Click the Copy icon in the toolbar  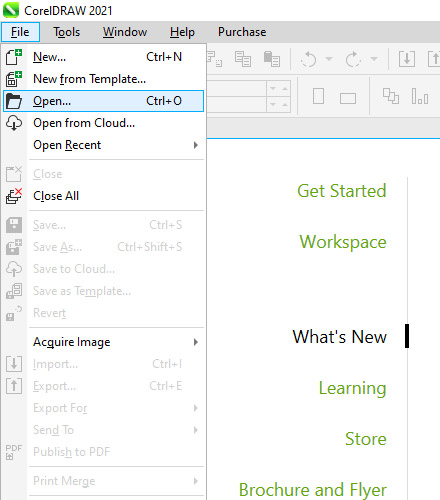(243, 59)
